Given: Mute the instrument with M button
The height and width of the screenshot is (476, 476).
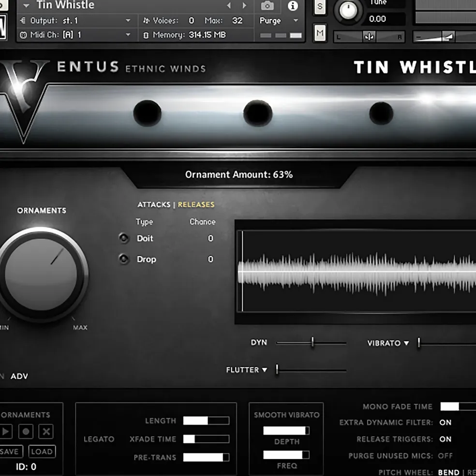Looking at the screenshot, I should click(x=320, y=33).
